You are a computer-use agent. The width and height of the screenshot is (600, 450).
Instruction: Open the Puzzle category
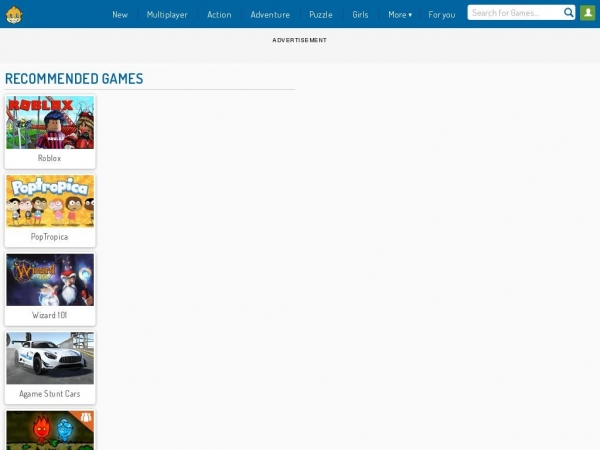point(321,15)
